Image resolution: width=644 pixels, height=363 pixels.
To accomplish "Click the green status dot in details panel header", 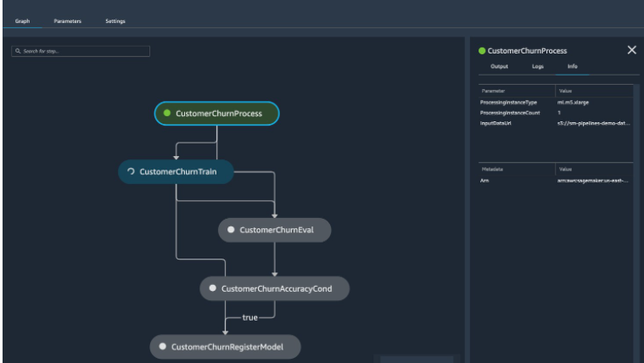I will point(482,51).
